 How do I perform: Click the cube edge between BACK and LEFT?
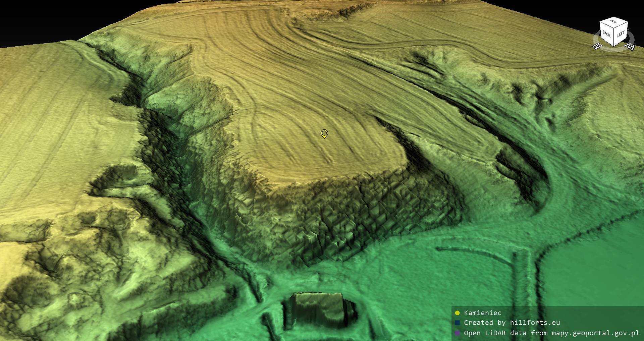click(x=614, y=37)
